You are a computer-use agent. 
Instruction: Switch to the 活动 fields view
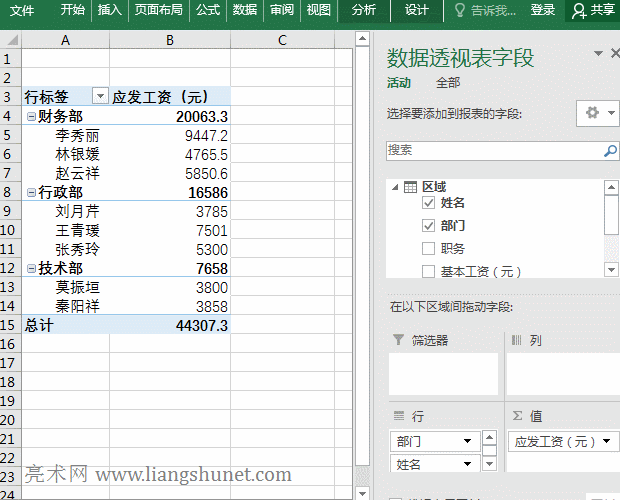(x=399, y=83)
